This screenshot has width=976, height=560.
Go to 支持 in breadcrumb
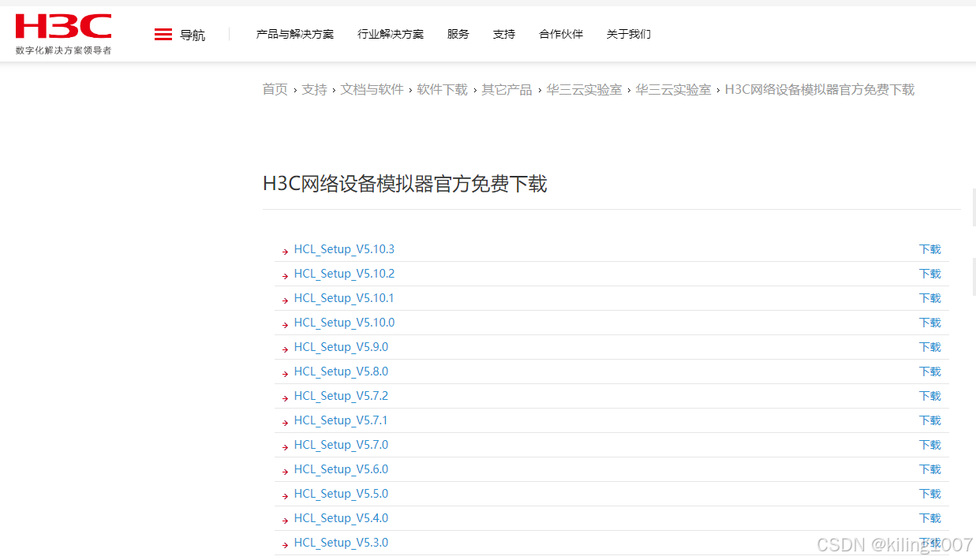pos(314,90)
